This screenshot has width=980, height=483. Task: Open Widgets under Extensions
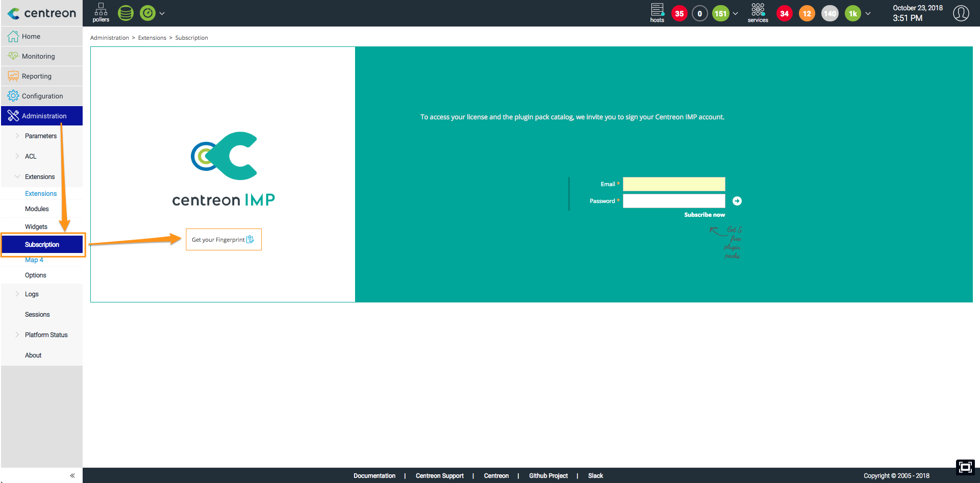[36, 227]
